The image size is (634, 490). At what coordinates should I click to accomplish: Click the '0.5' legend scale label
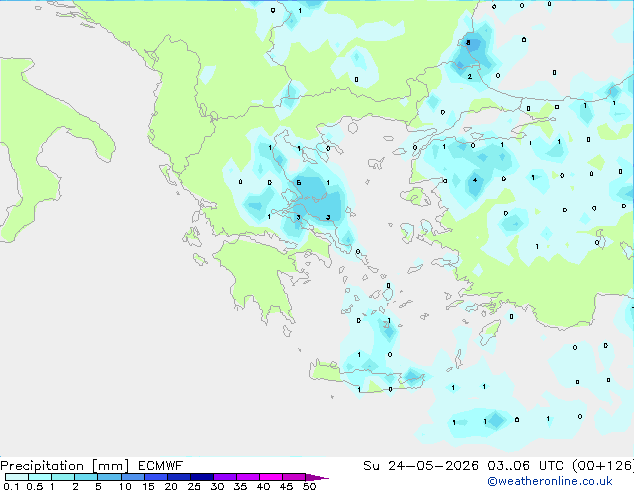pyautogui.click(x=35, y=486)
